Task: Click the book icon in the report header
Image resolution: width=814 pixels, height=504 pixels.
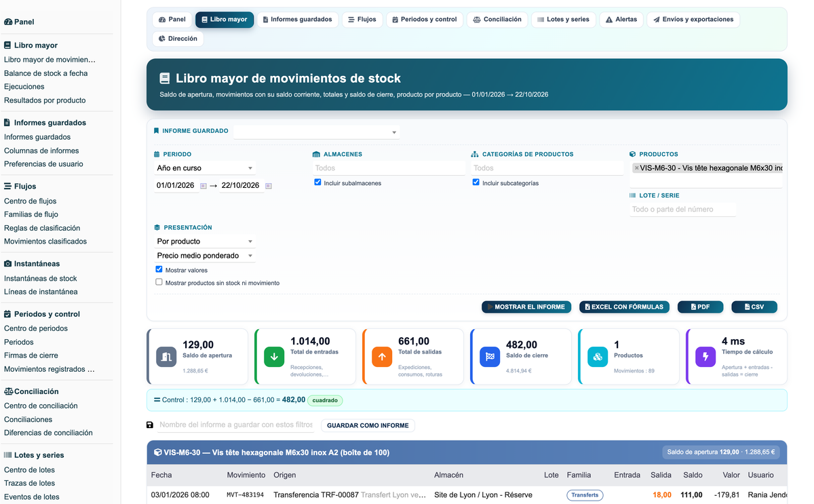Action: pos(164,79)
